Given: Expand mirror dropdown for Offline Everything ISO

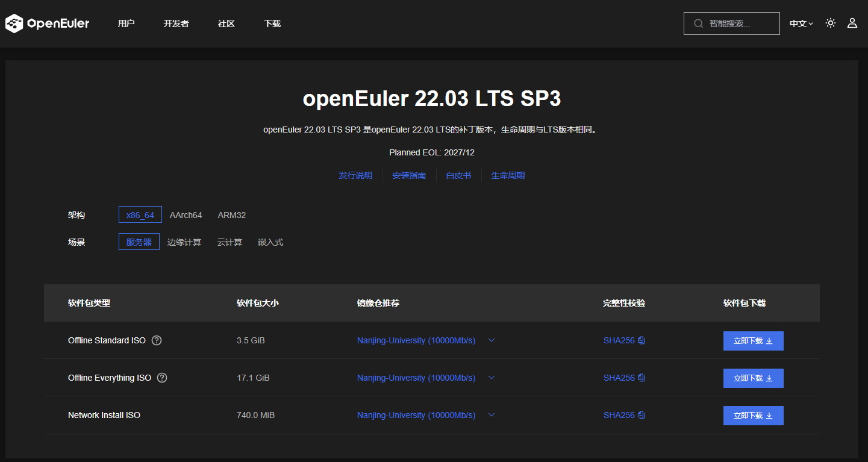Looking at the screenshot, I should [492, 378].
